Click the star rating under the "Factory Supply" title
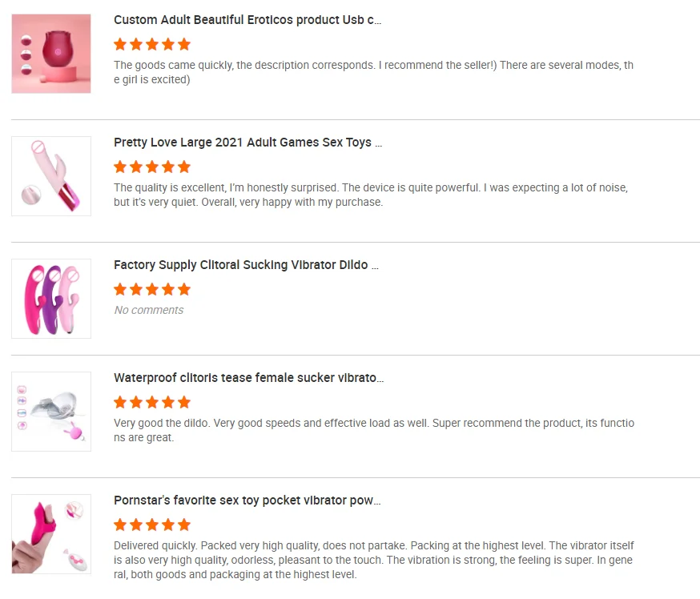The width and height of the screenshot is (700, 599). tap(152, 289)
